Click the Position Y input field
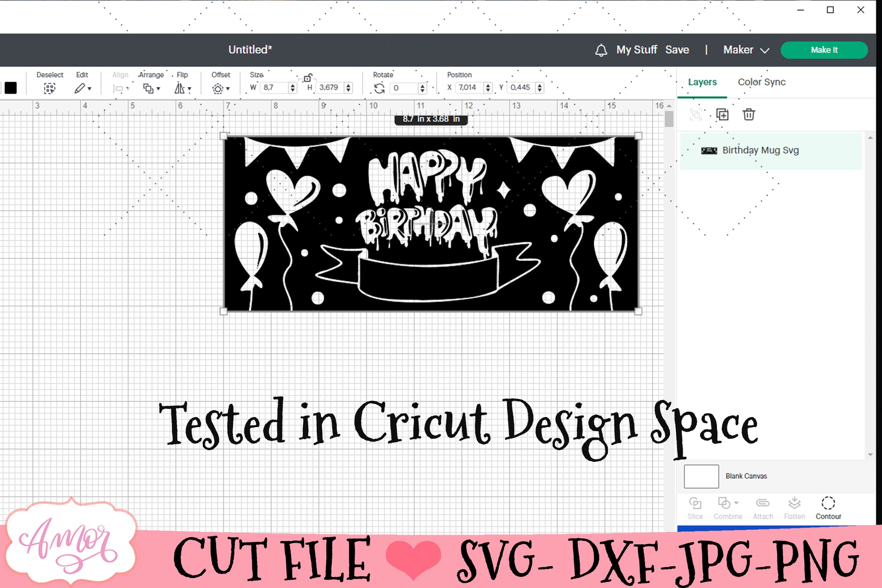 coord(521,87)
